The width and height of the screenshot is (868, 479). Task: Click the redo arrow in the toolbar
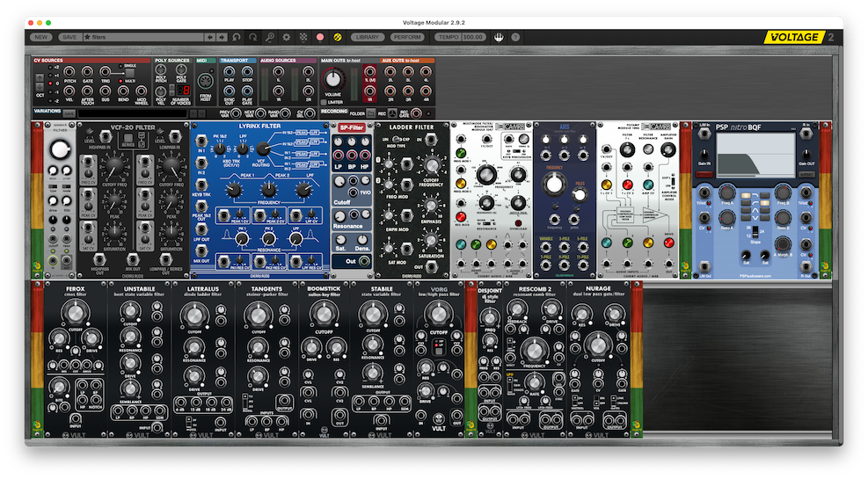point(253,37)
